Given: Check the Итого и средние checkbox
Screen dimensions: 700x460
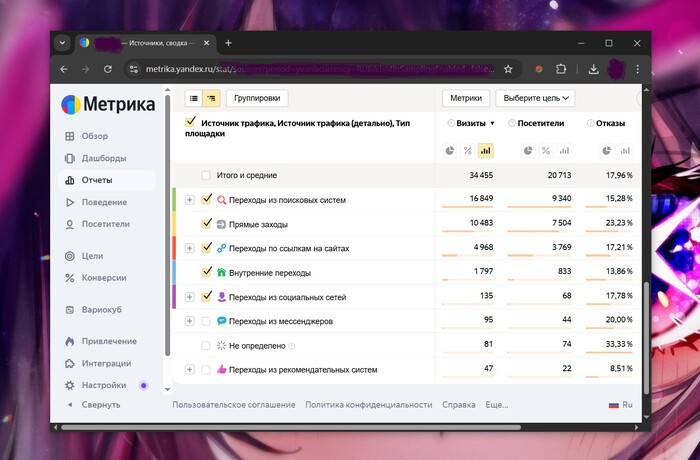Looking at the screenshot, I should tap(206, 175).
